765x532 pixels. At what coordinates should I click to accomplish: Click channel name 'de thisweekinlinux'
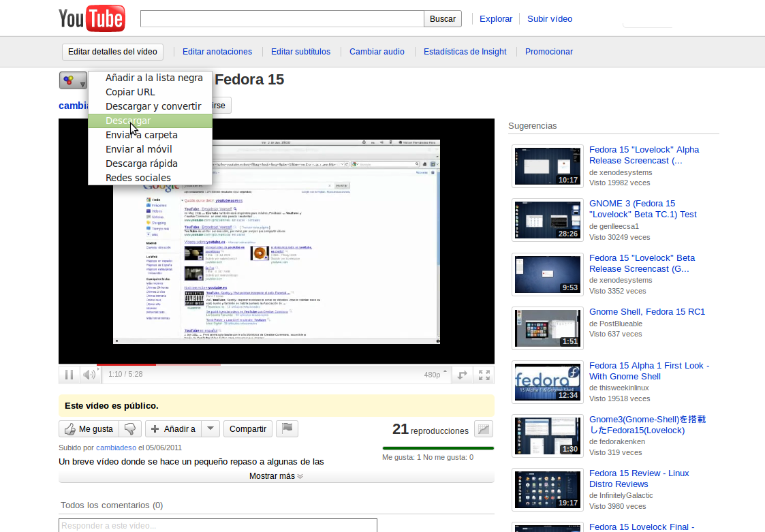click(619, 388)
